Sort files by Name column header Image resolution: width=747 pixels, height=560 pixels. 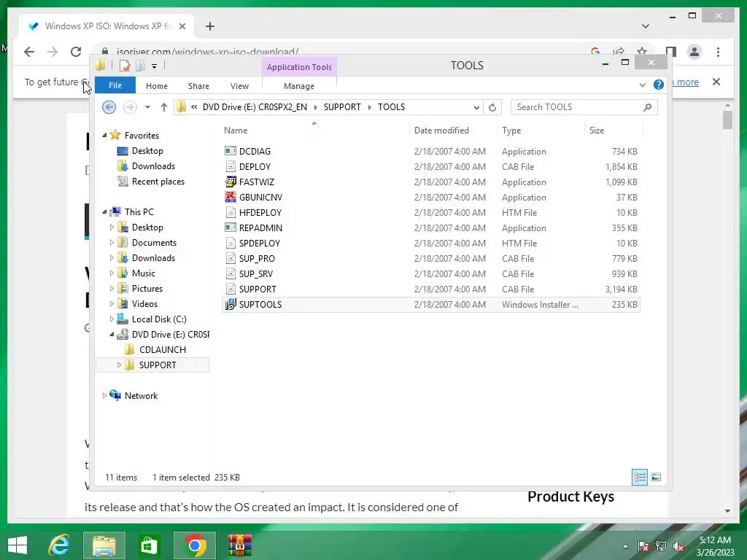pos(314,131)
